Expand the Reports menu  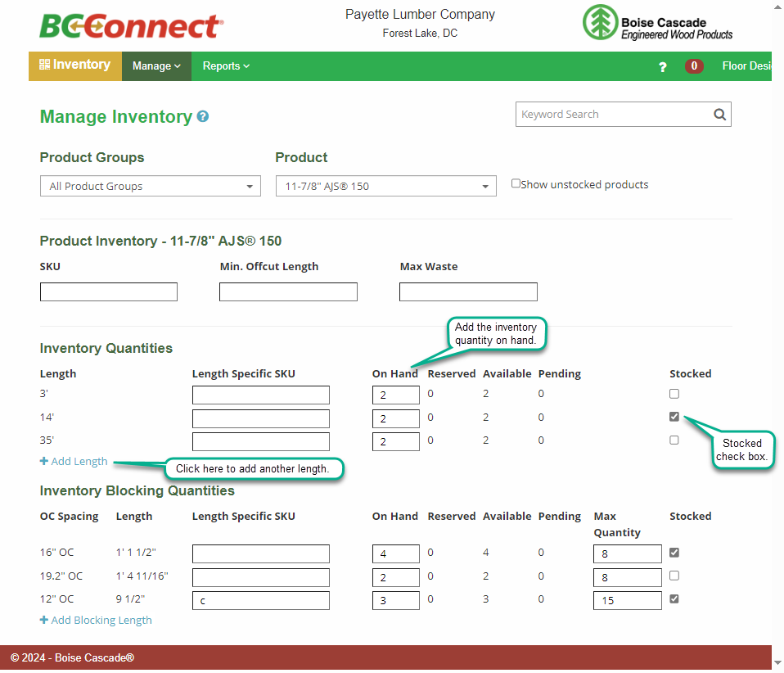tap(226, 66)
